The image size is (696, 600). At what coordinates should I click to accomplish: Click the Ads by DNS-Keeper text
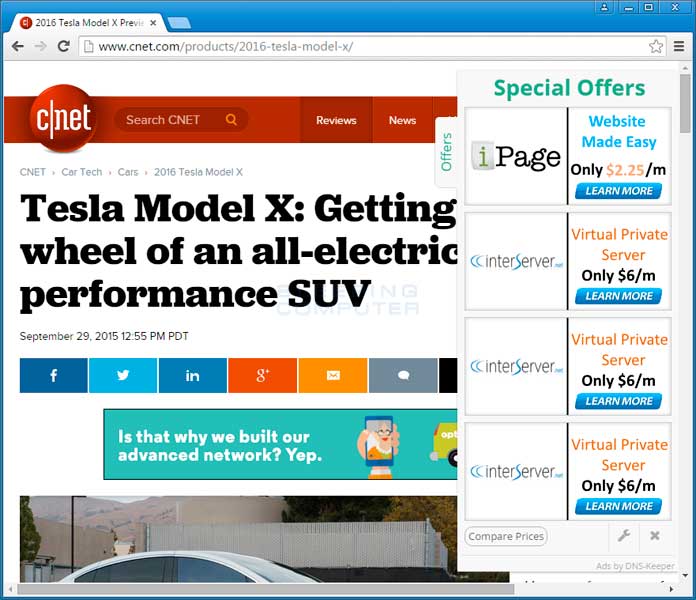coord(635,566)
